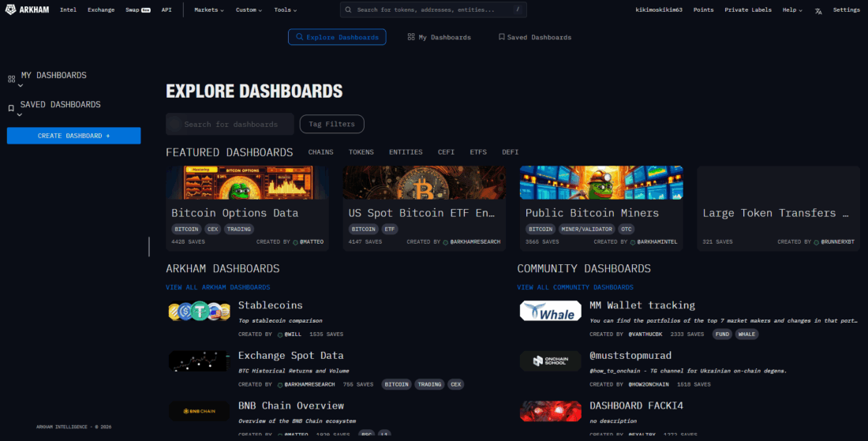The image size is (868, 441).
Task: Switch to Explore Dashboards tab
Action: point(337,37)
